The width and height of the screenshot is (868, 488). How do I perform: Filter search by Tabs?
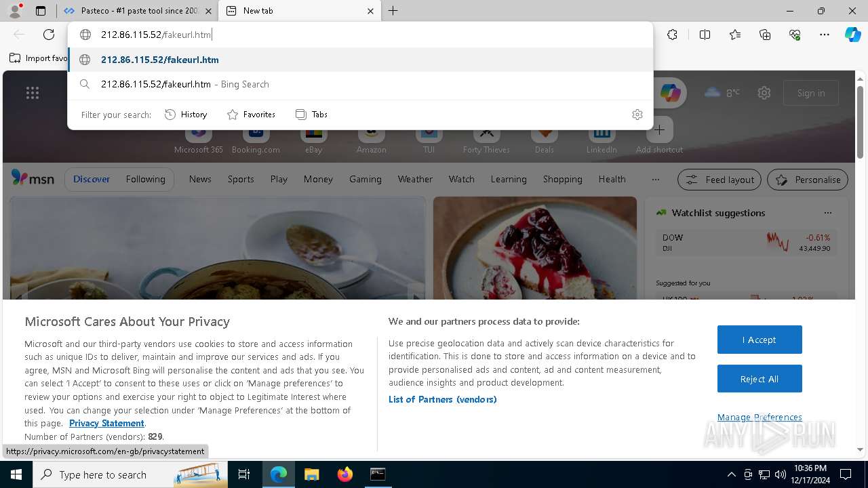[312, 115]
